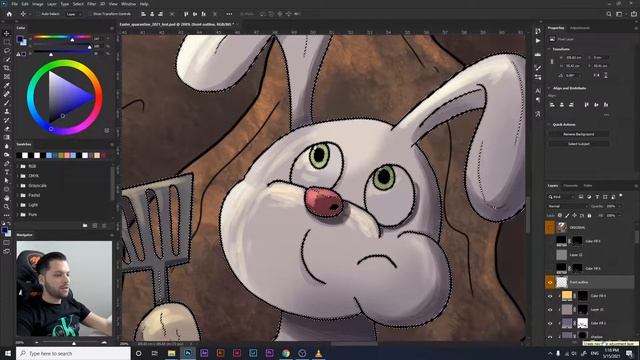The image size is (640, 360).
Task: Filter layers by type layers icon
Action: point(597,197)
